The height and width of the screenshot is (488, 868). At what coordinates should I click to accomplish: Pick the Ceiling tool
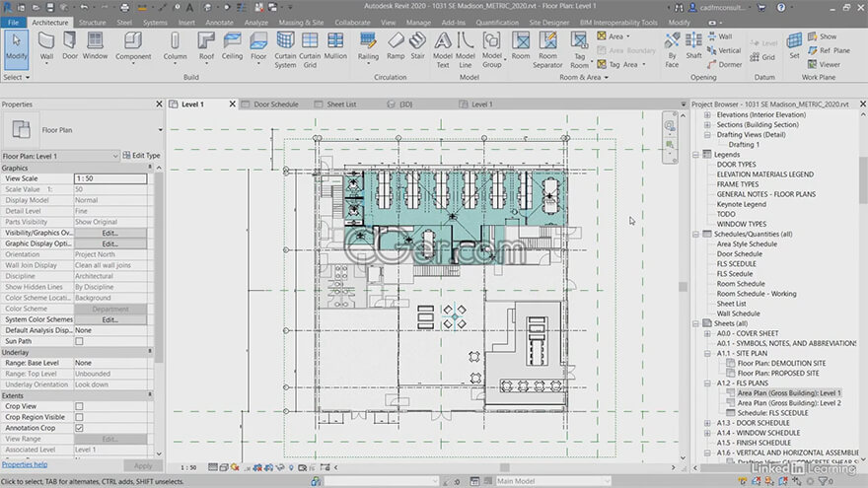pos(232,46)
